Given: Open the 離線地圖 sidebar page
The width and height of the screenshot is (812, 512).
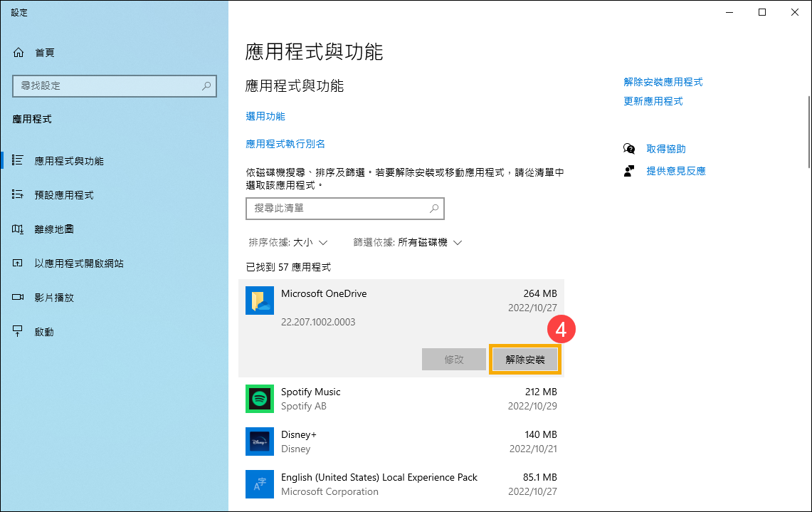Looking at the screenshot, I should point(115,229).
